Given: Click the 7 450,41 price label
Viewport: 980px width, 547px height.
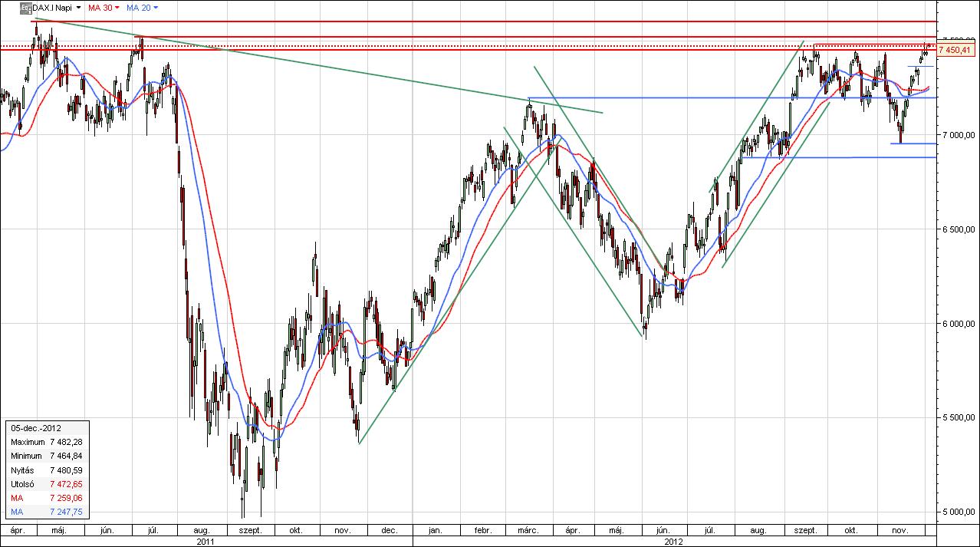Looking at the screenshot, I should point(955,50).
